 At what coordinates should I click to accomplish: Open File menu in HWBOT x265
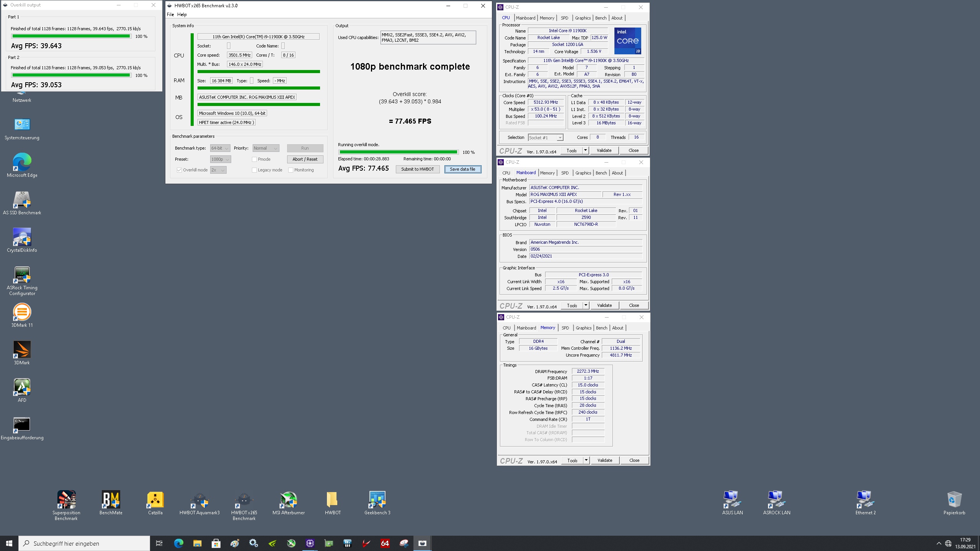point(170,15)
